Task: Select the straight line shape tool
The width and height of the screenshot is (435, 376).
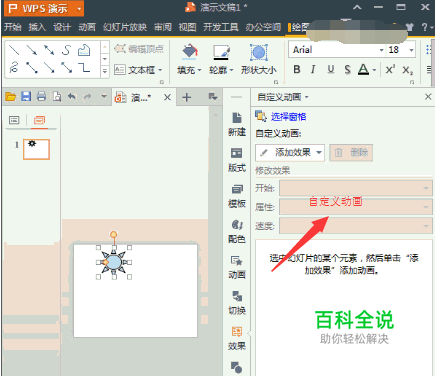Action: click(x=14, y=50)
